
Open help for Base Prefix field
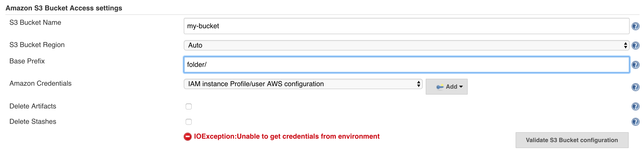point(635,65)
